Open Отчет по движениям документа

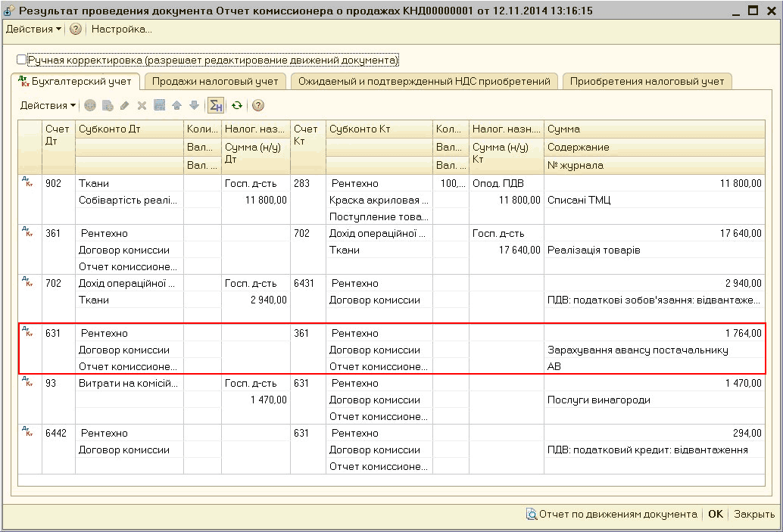(x=612, y=514)
